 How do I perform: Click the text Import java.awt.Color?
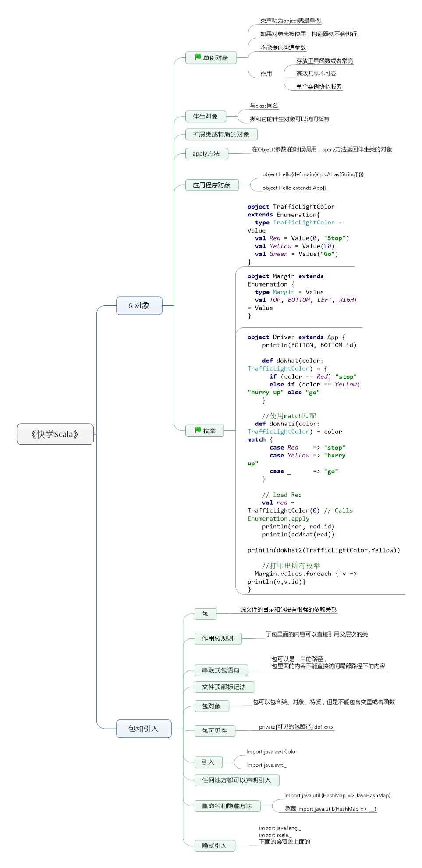point(272,752)
